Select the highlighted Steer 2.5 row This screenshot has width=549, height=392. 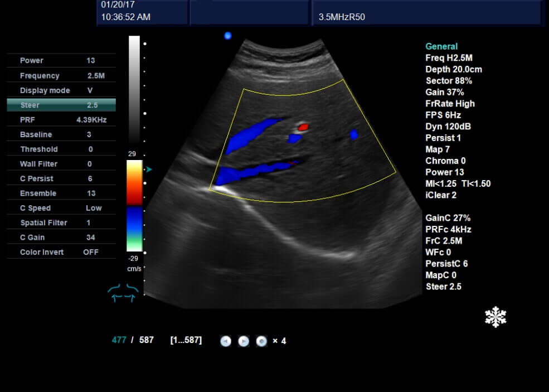coord(61,105)
